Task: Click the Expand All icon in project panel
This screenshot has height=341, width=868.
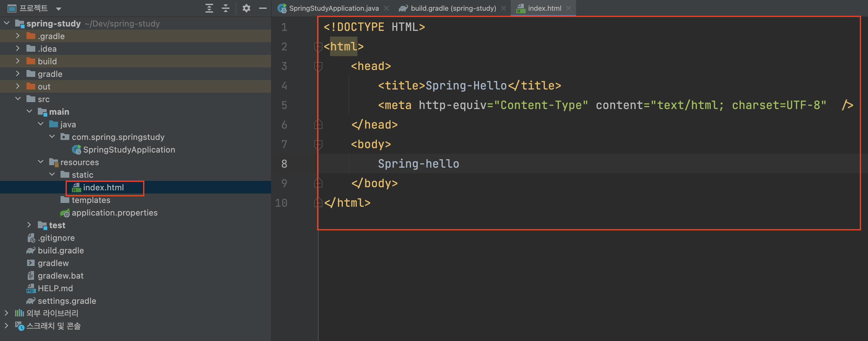Action: point(209,8)
